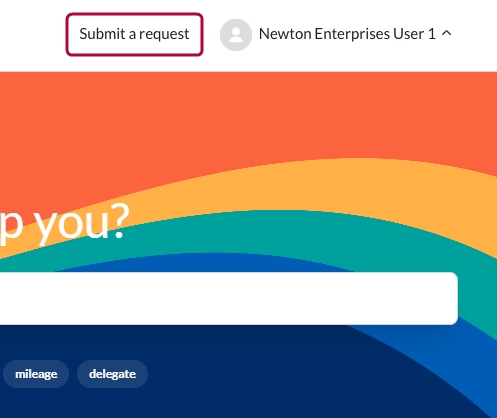Click the Submit a request button
Viewport: 497px width, 418px height.
click(134, 34)
